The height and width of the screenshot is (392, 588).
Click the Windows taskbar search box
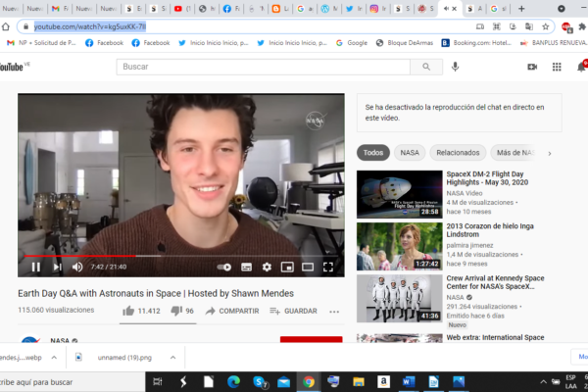tap(73, 382)
